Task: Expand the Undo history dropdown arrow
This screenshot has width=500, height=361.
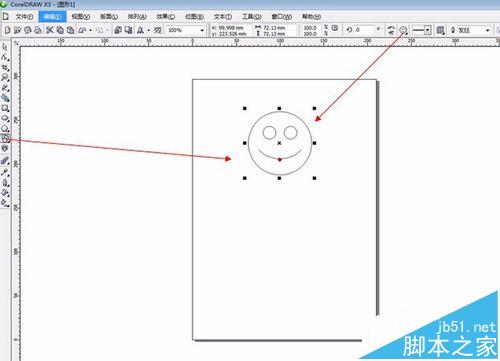Action: pos(90,30)
